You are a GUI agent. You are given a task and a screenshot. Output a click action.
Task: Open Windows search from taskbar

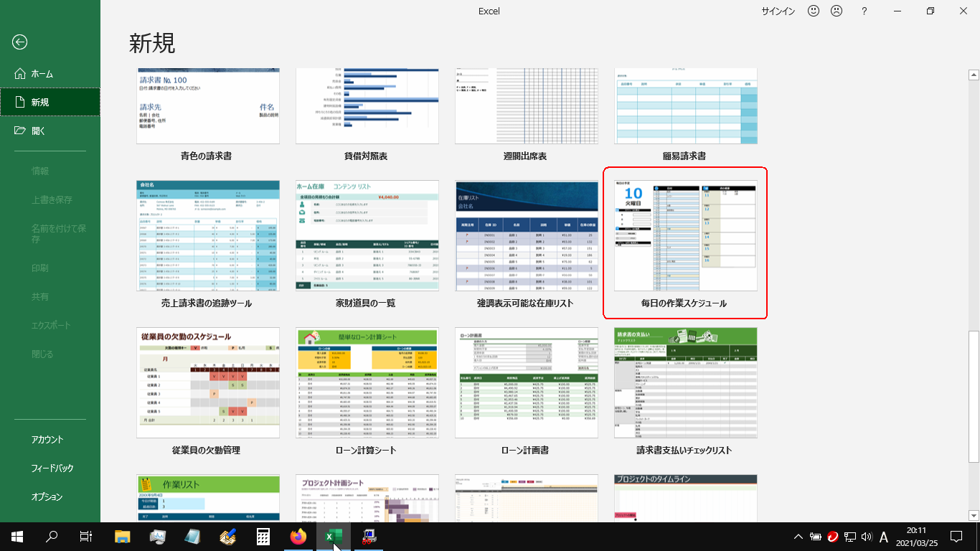[x=52, y=536]
